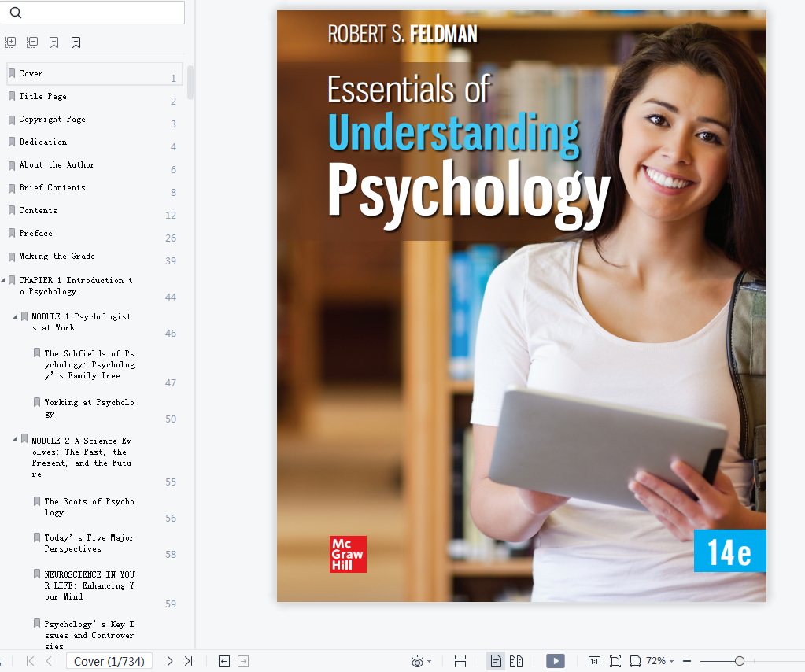Click bookmark flag icon beside Preface
Image resolution: width=805 pixels, height=672 pixels.
[12, 234]
